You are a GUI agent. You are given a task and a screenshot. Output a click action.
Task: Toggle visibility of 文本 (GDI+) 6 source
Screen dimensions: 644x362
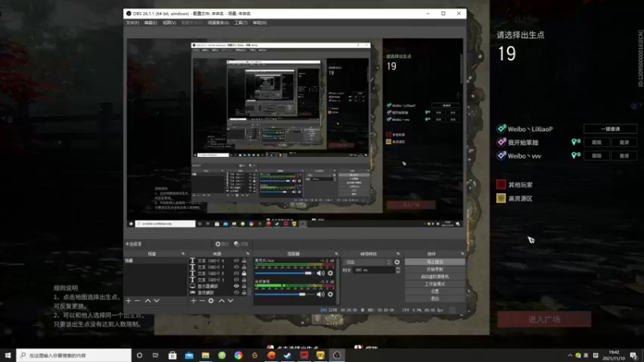pyautogui.click(x=236, y=274)
